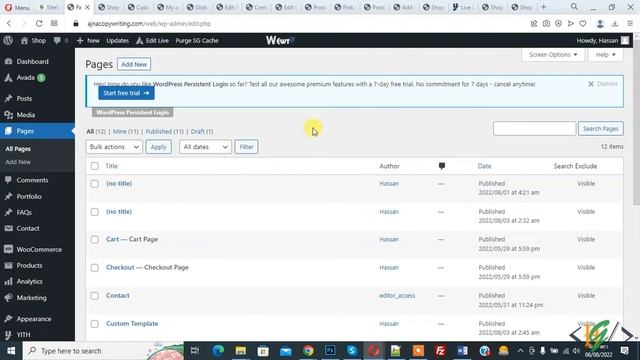Image resolution: width=640 pixels, height=360 pixels.
Task: Sort by comments bubble column icon
Action: pyautogui.click(x=442, y=166)
